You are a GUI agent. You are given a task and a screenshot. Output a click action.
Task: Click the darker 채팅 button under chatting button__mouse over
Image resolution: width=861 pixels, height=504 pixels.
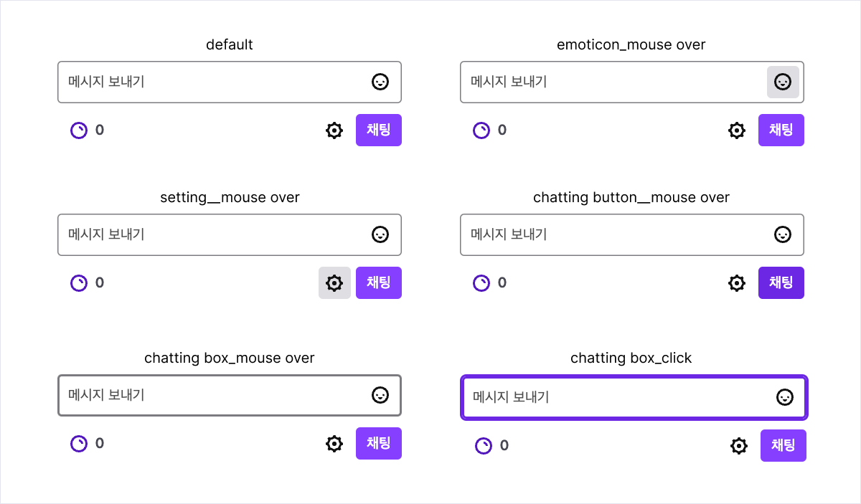[781, 283]
